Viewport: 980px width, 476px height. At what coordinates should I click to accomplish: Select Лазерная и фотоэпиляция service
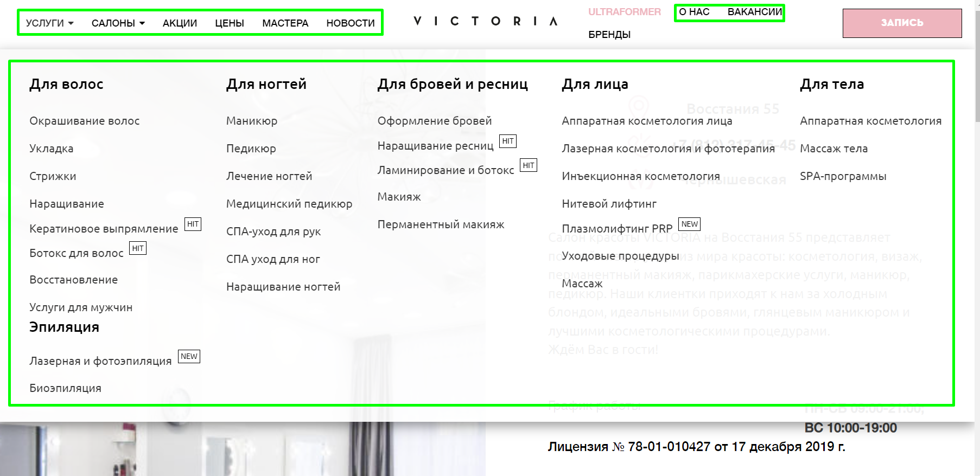(x=100, y=361)
